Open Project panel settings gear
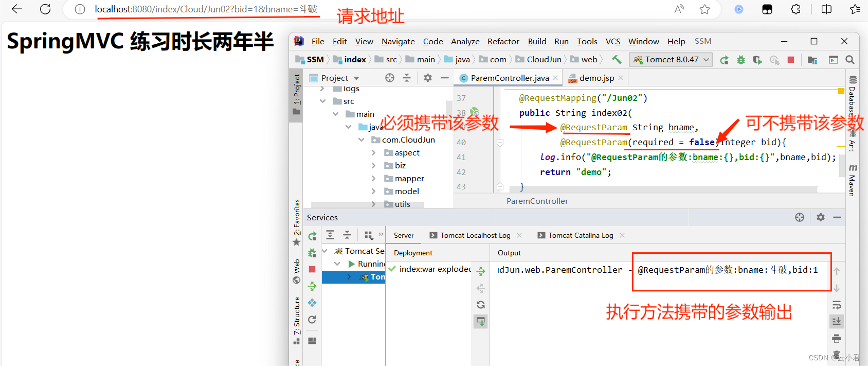Viewport: 868px width, 366px height. point(428,78)
